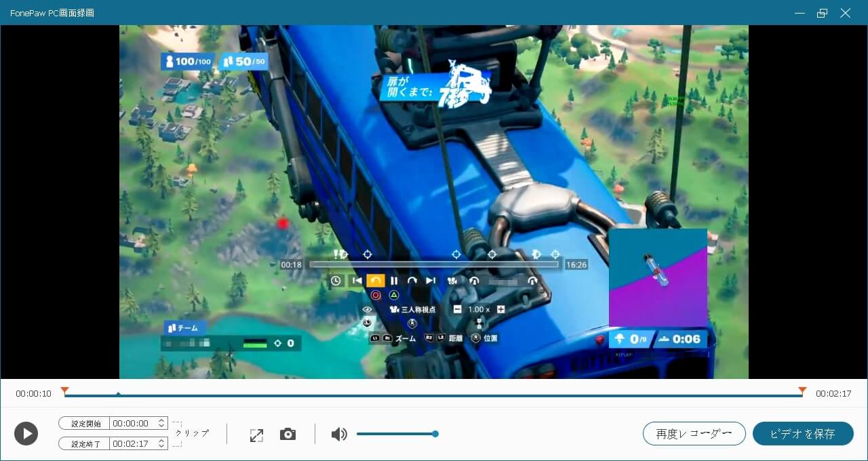The image size is (868, 461).
Task: Select the orange start trim marker
Action: click(x=64, y=391)
